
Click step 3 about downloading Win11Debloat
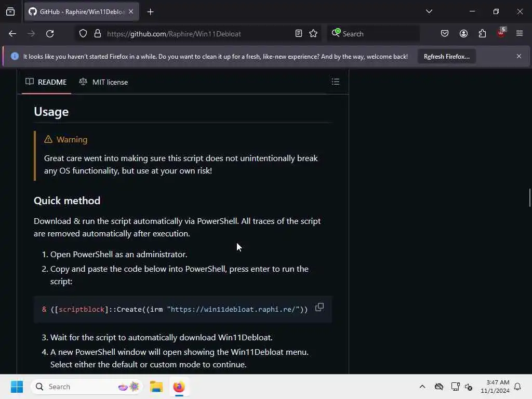(162, 338)
